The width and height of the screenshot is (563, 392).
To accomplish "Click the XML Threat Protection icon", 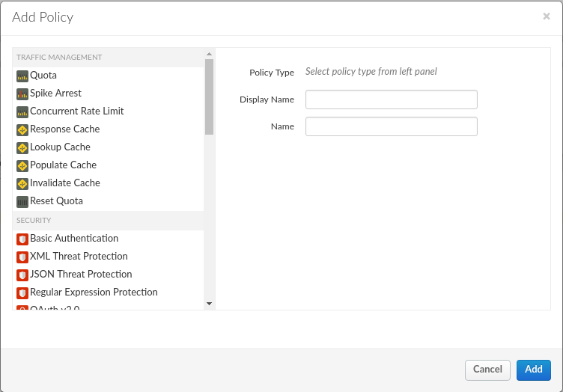I will tap(22, 257).
